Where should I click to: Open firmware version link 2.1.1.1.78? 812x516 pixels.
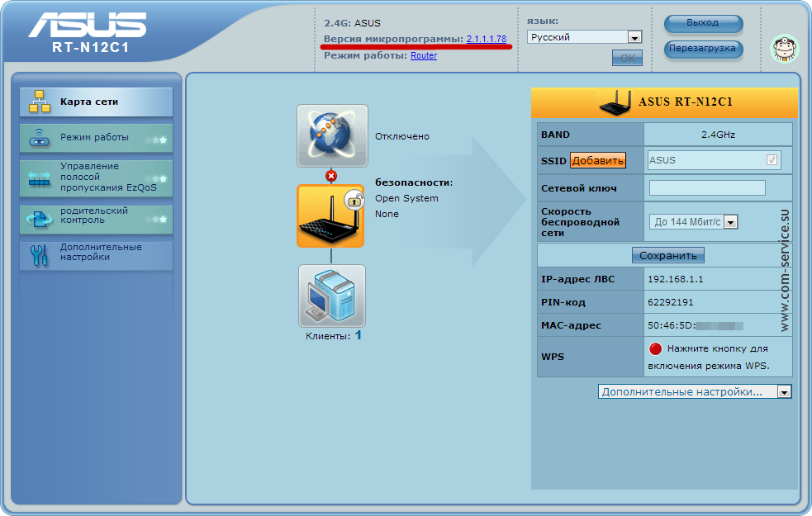coord(487,39)
